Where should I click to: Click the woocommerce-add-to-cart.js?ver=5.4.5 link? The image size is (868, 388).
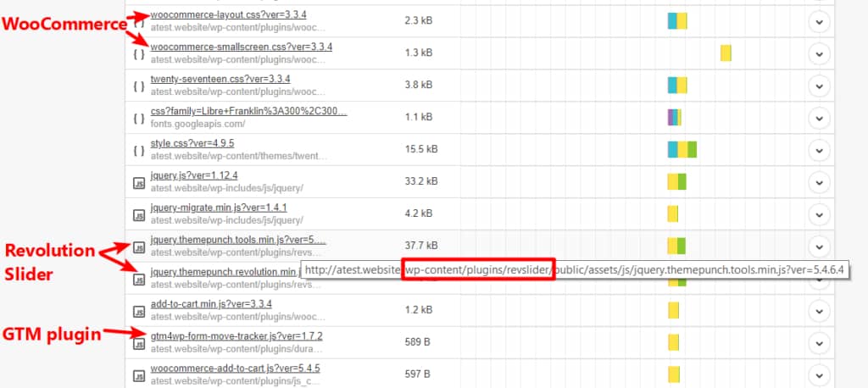click(236, 368)
